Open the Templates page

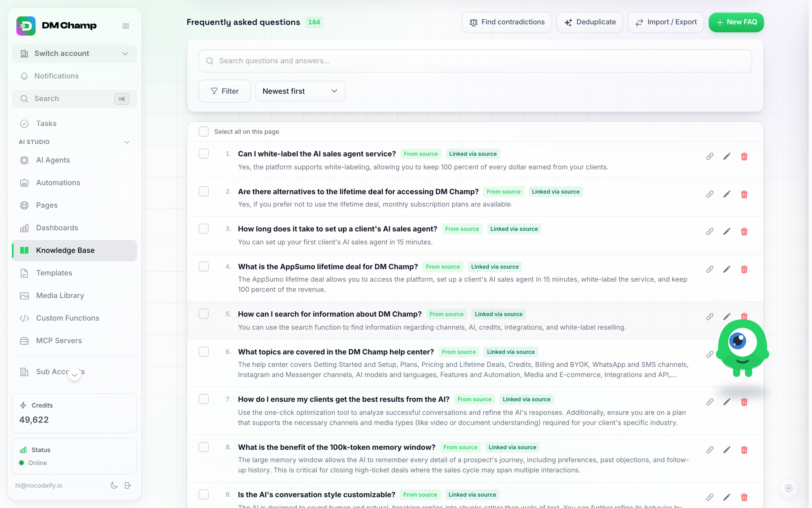tap(74, 273)
